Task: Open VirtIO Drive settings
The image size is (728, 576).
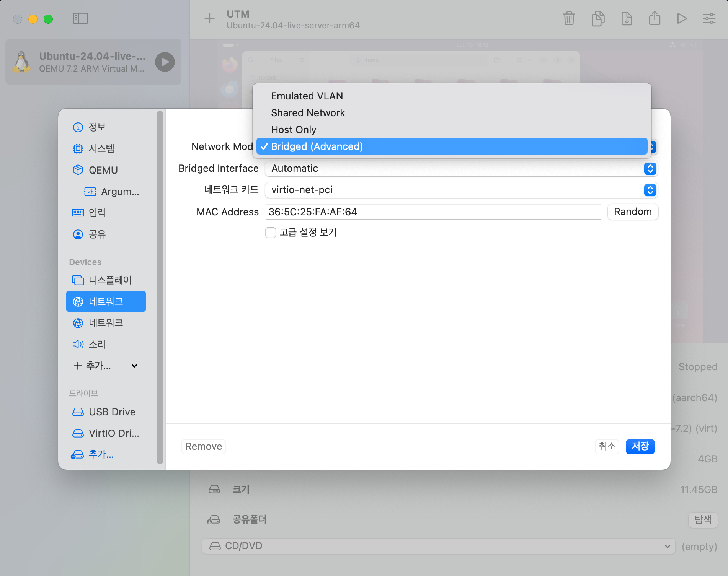Action: click(x=106, y=433)
